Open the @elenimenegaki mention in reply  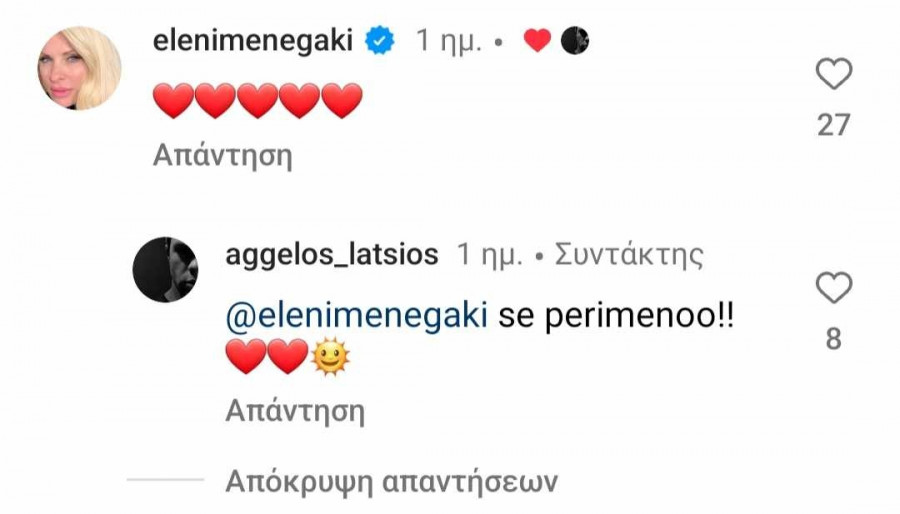click(x=356, y=315)
